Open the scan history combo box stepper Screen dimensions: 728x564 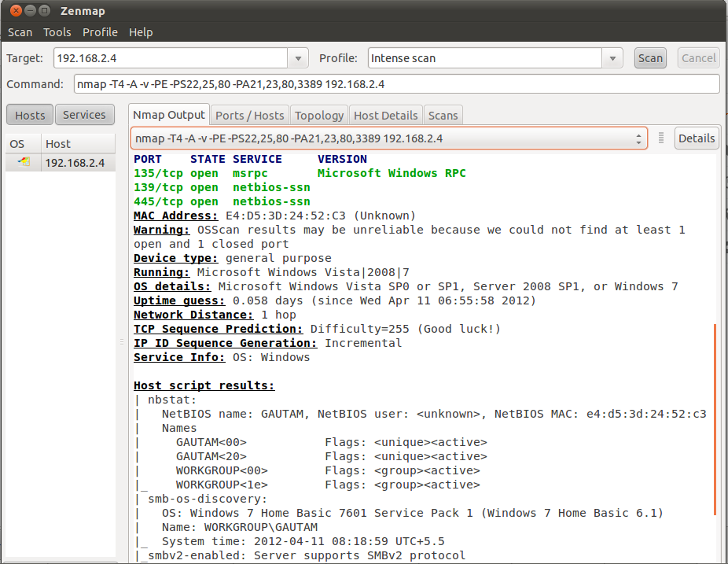(x=638, y=137)
